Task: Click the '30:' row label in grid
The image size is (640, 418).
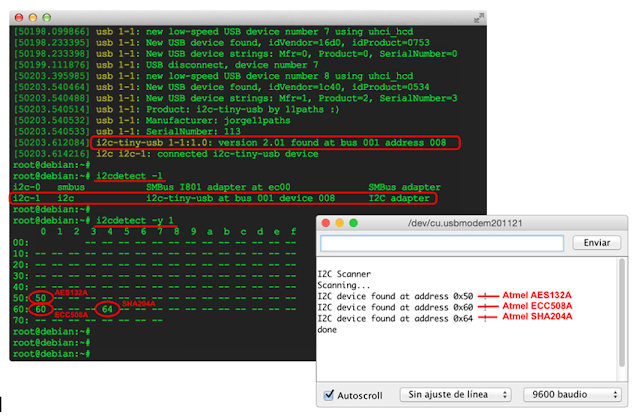Action: pos(21,276)
